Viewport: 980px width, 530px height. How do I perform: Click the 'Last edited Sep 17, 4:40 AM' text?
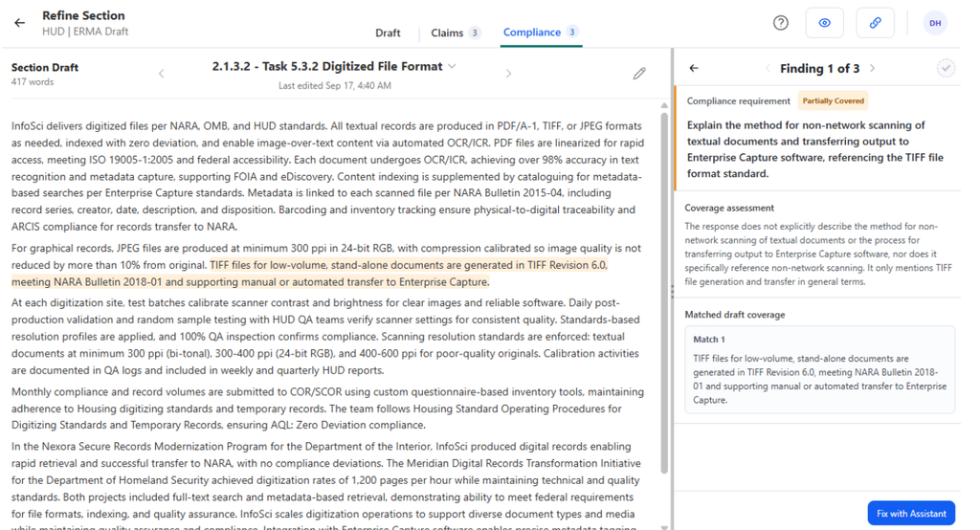[334, 86]
